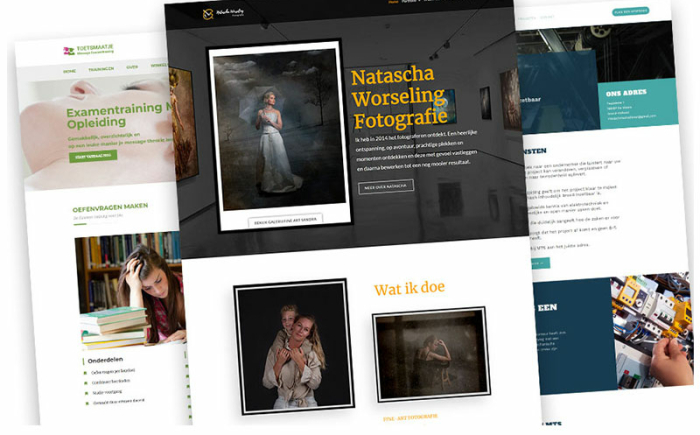Image resolution: width=700 pixels, height=435 pixels.
Task: Open HOME in the Toetsmaatje navigation
Action: [x=69, y=71]
